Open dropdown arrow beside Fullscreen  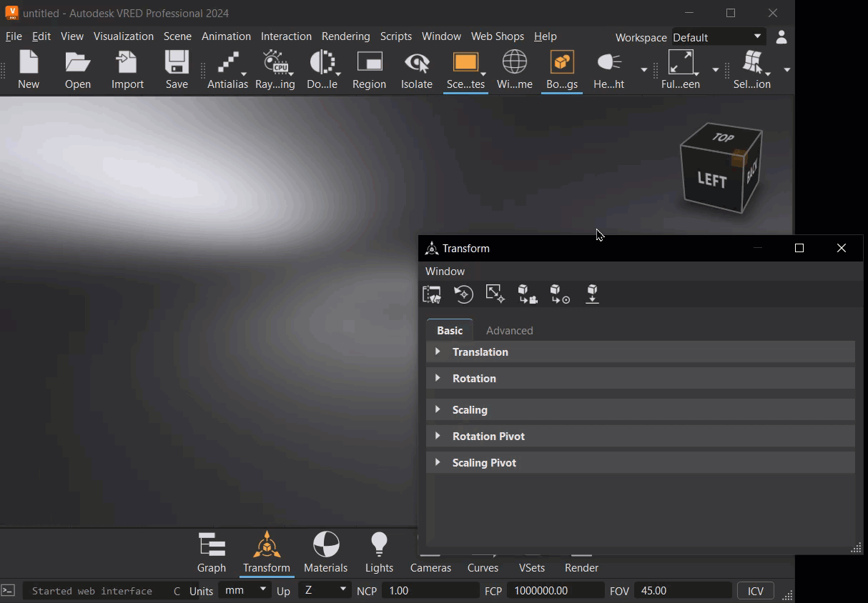click(715, 69)
